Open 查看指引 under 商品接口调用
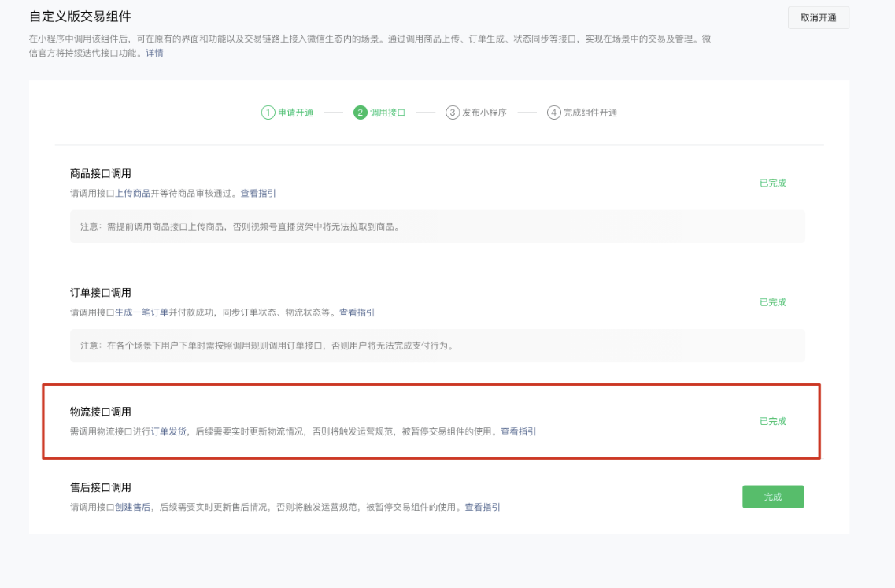The height and width of the screenshot is (588, 895). coord(258,193)
